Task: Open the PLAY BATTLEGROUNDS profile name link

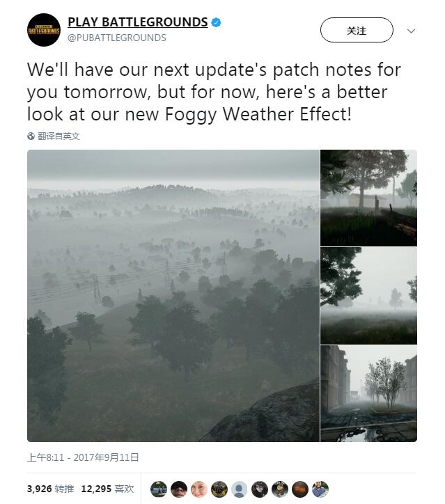Action: (138, 22)
